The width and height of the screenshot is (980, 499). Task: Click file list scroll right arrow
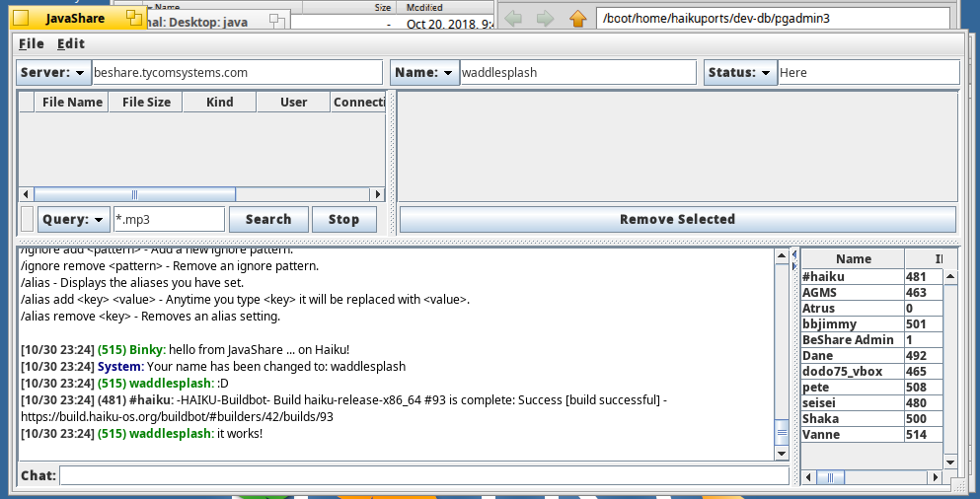pos(378,194)
